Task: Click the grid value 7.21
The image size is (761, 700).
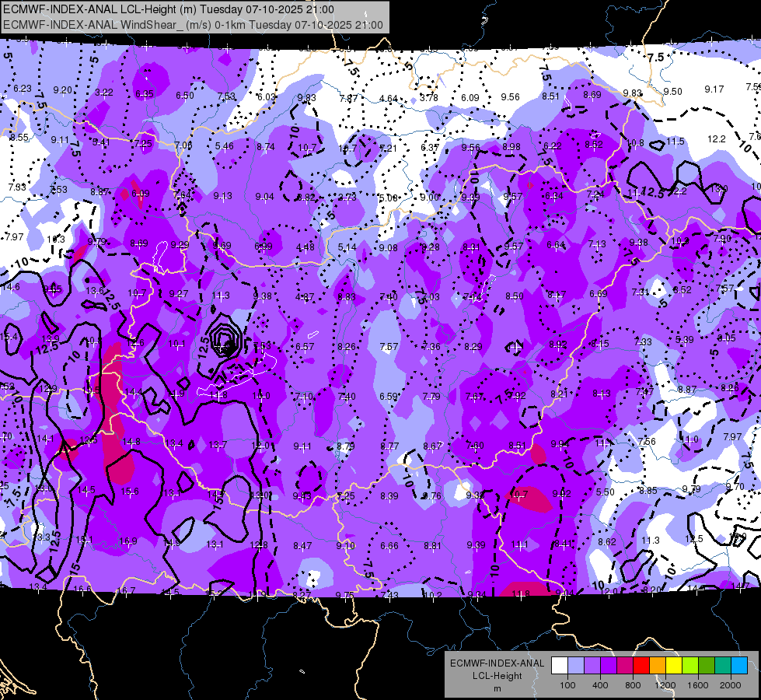Action: 388,148
